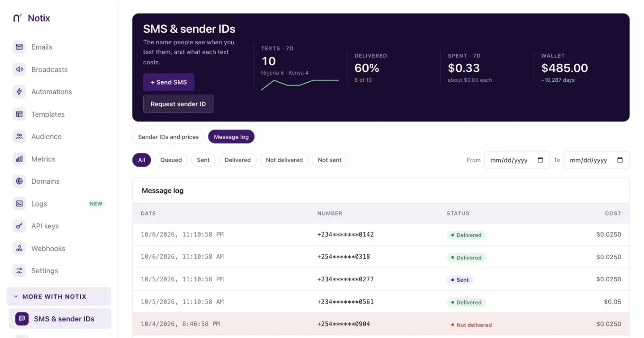Viewport: 644px width, 338px height.
Task: Open calendar picker on From date
Action: coord(540,160)
